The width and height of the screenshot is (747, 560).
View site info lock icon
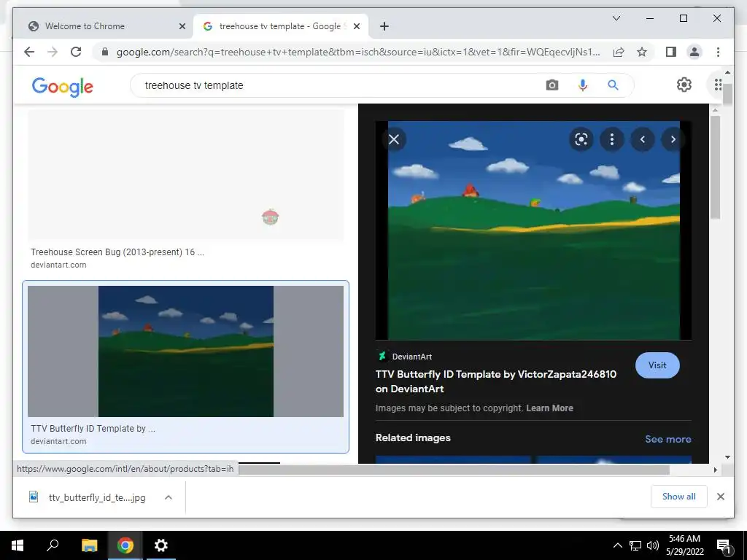point(105,52)
